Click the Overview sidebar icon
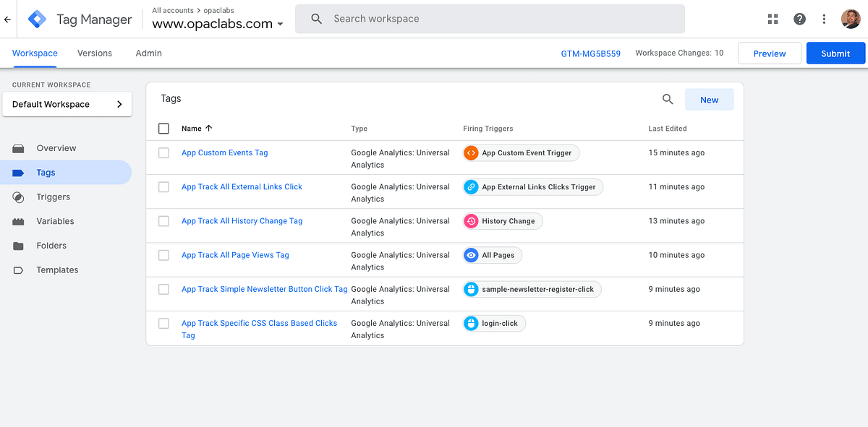The image size is (868, 427). (x=18, y=148)
